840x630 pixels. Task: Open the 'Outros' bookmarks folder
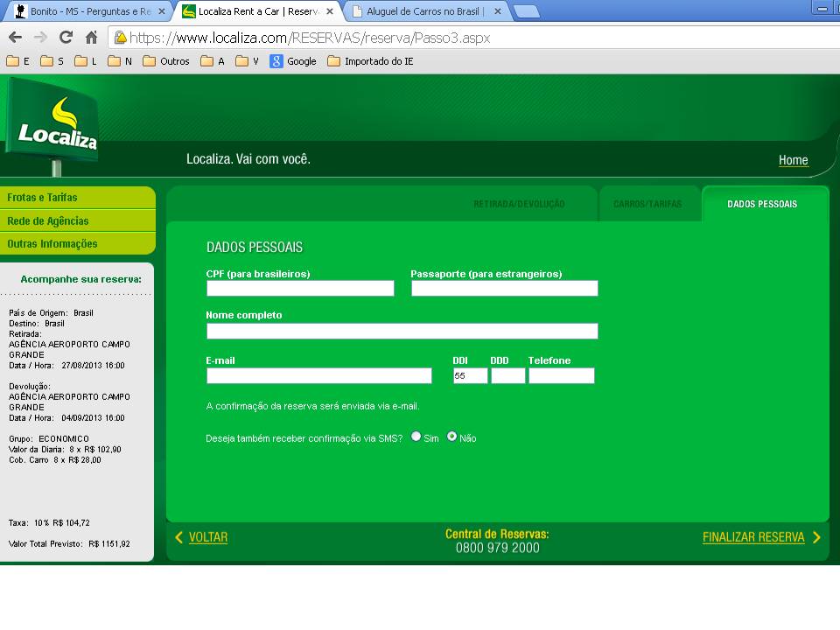[x=166, y=61]
